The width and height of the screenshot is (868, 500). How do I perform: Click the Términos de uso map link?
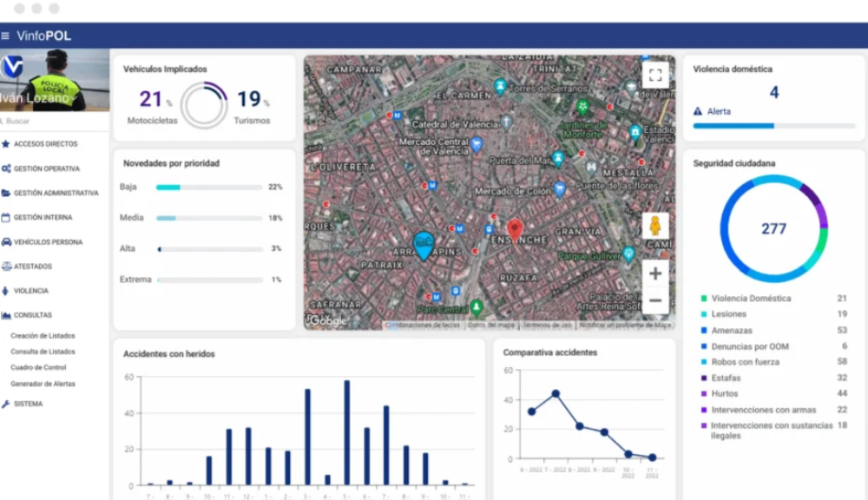547,325
